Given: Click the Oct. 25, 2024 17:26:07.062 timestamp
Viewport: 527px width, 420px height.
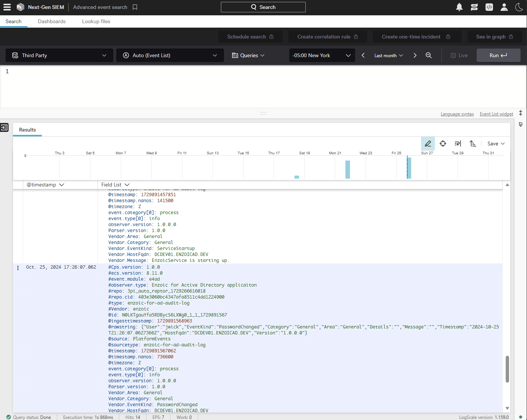Looking at the screenshot, I should click(61, 267).
